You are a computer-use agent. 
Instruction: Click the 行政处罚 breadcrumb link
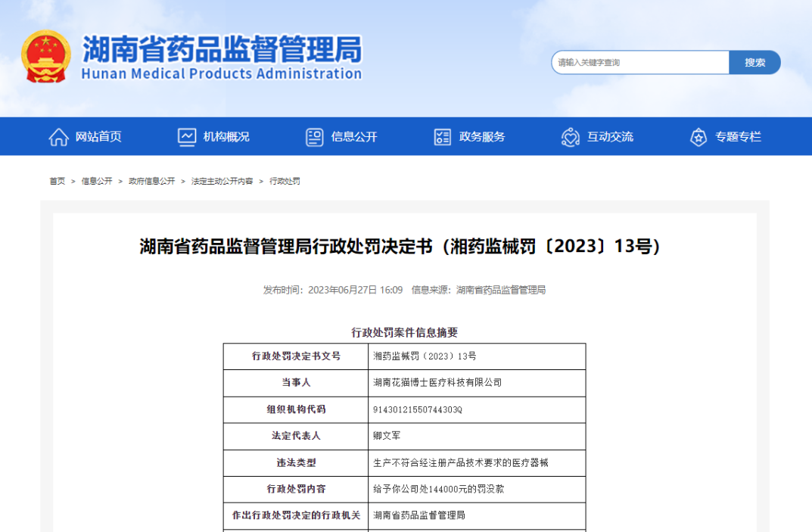[x=285, y=182]
